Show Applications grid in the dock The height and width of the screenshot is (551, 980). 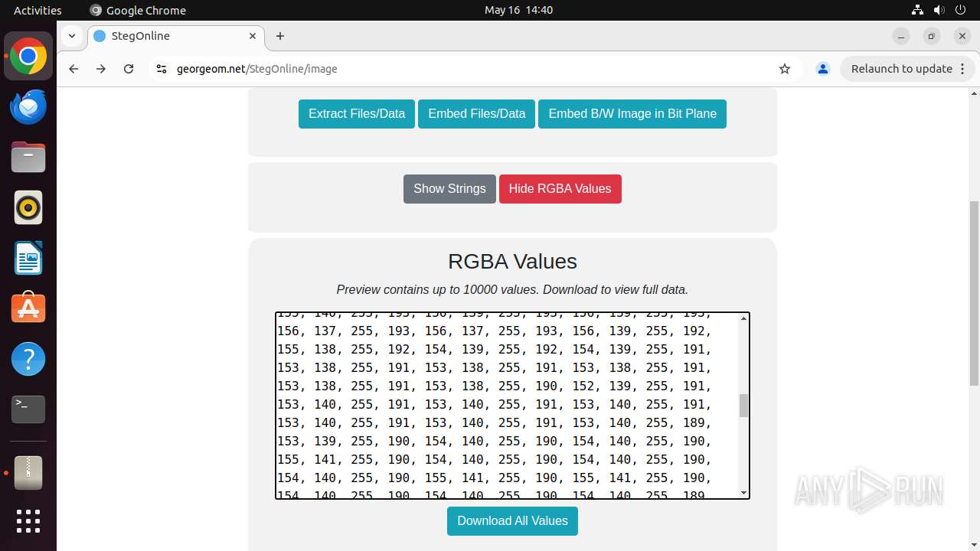[28, 521]
